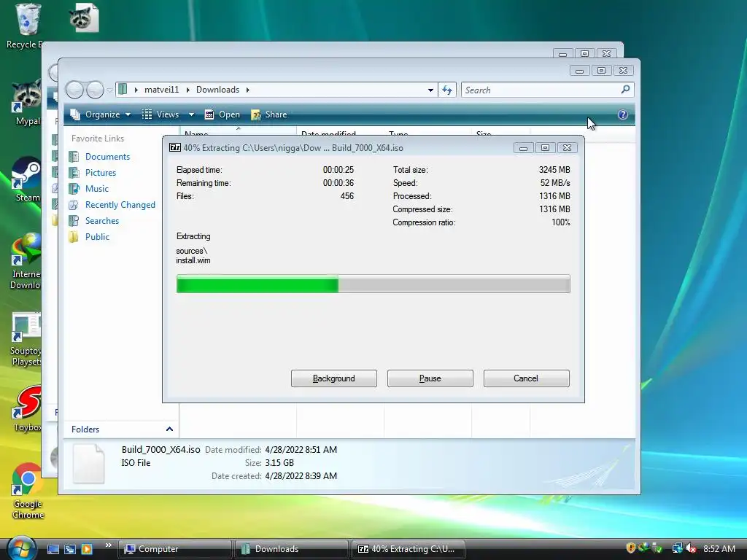
Task: Click the extraction progress bar
Action: click(x=373, y=284)
